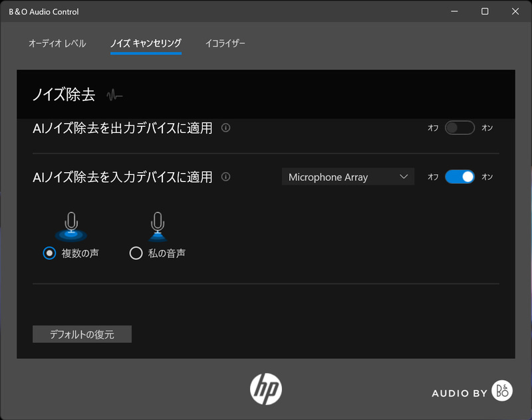Enable AI noise removal for the output device
This screenshot has width=532, height=420.
click(459, 128)
